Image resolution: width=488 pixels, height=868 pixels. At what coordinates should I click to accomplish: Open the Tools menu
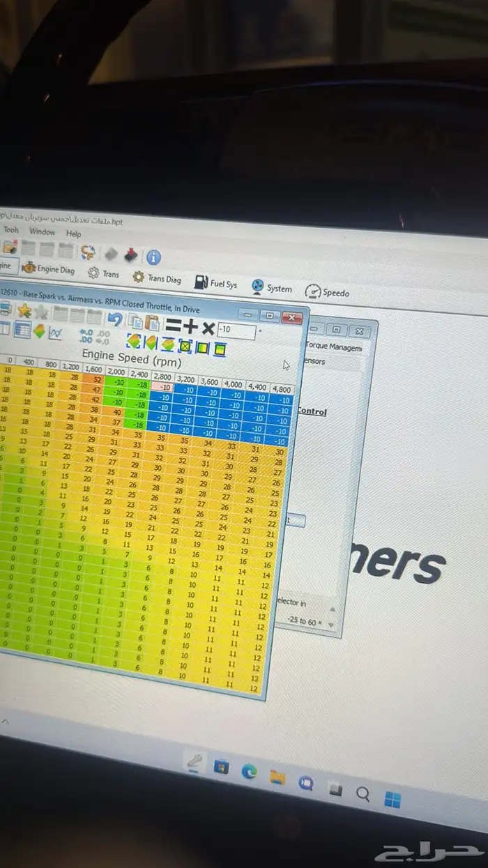(11, 229)
